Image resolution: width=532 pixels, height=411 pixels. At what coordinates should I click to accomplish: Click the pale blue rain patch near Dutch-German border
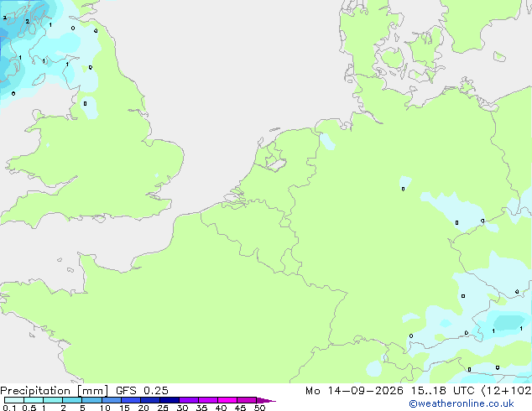[x=327, y=141]
